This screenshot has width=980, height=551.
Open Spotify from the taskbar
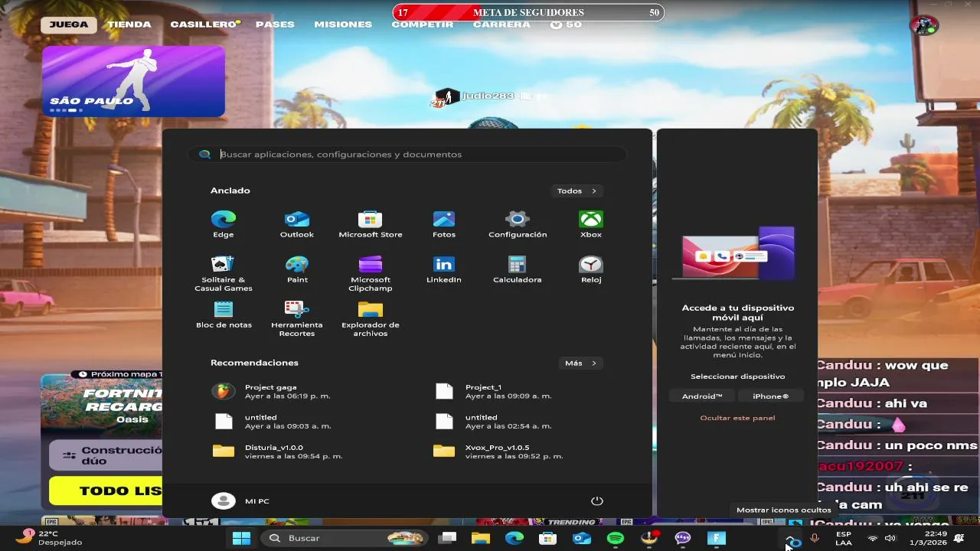[x=615, y=538]
